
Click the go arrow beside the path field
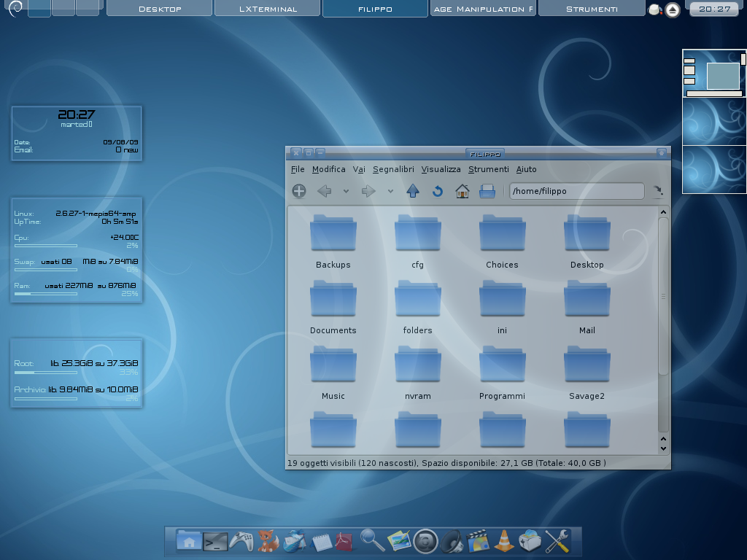pyautogui.click(x=658, y=191)
